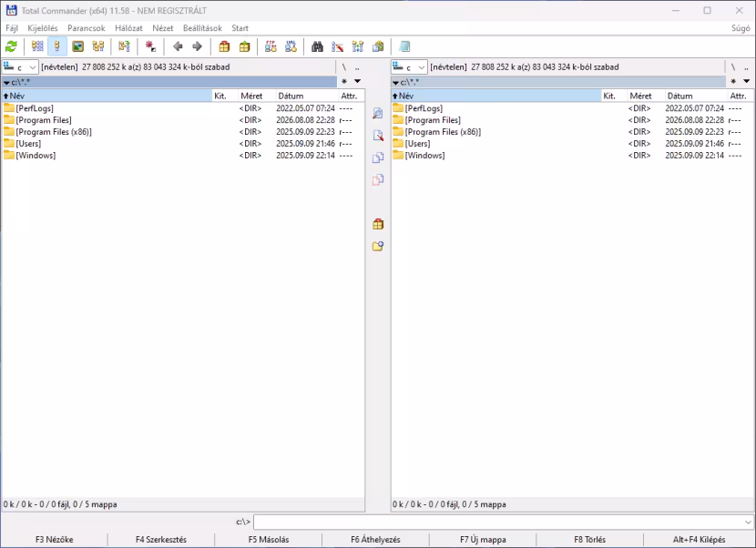The height and width of the screenshot is (548, 756).
Task: Click the new folder icon in middle bar
Action: (x=378, y=247)
